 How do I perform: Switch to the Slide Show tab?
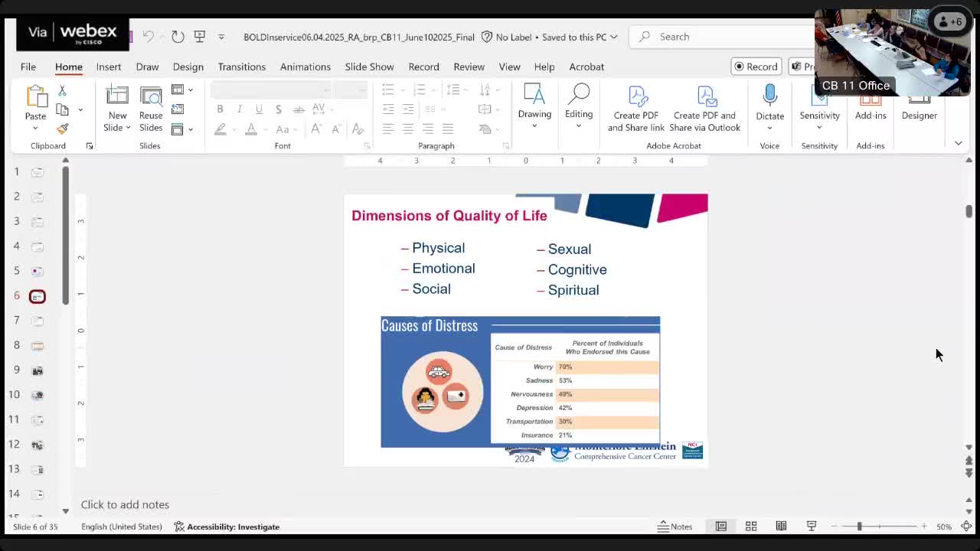coord(369,67)
